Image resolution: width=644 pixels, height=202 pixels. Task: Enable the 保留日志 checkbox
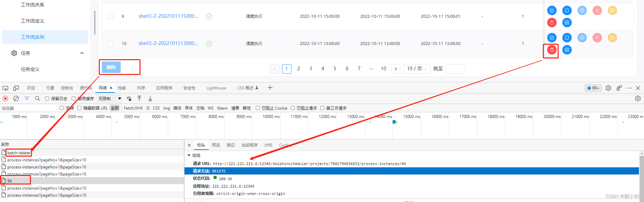pyautogui.click(x=47, y=98)
